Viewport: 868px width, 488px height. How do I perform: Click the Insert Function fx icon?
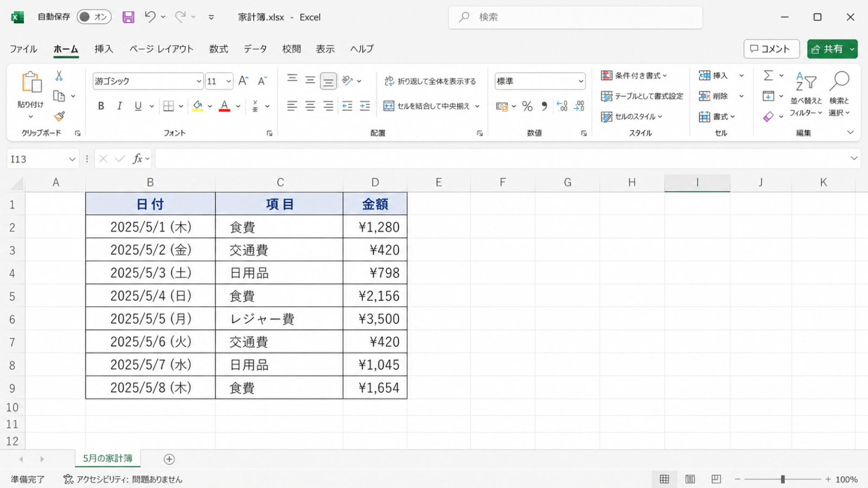click(x=138, y=159)
